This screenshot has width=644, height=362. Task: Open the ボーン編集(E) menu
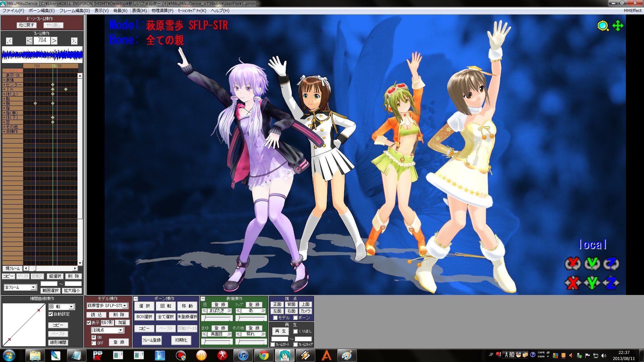pyautogui.click(x=41, y=11)
